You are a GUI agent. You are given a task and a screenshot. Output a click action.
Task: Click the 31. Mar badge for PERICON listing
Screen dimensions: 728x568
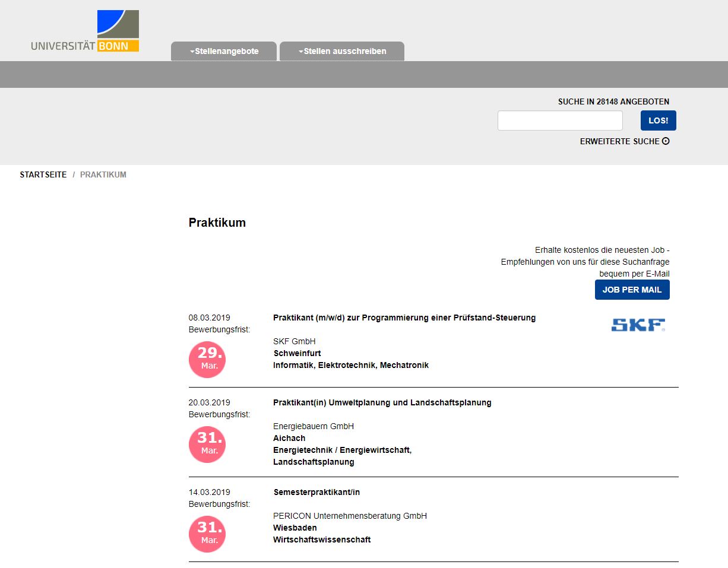207,534
